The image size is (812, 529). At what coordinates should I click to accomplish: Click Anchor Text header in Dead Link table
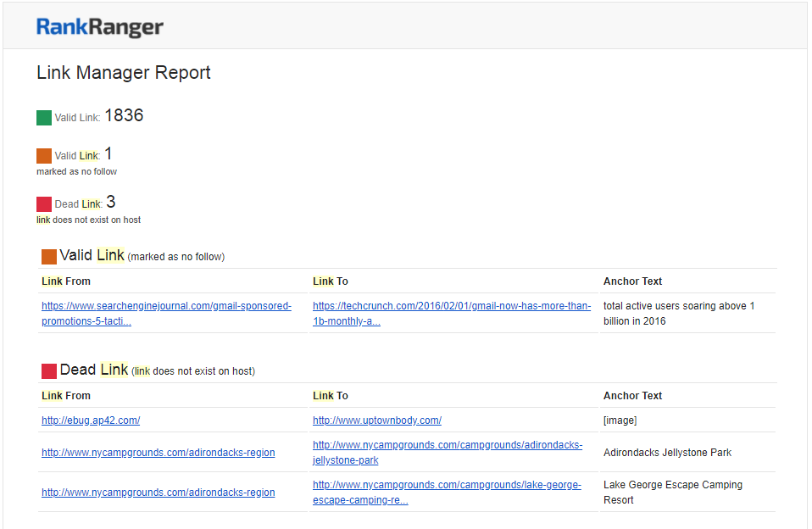click(x=632, y=396)
